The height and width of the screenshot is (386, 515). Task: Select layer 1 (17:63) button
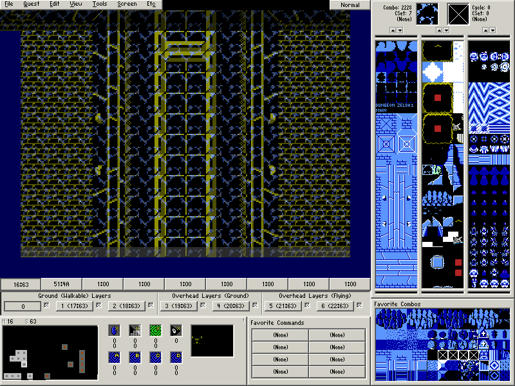(74, 306)
